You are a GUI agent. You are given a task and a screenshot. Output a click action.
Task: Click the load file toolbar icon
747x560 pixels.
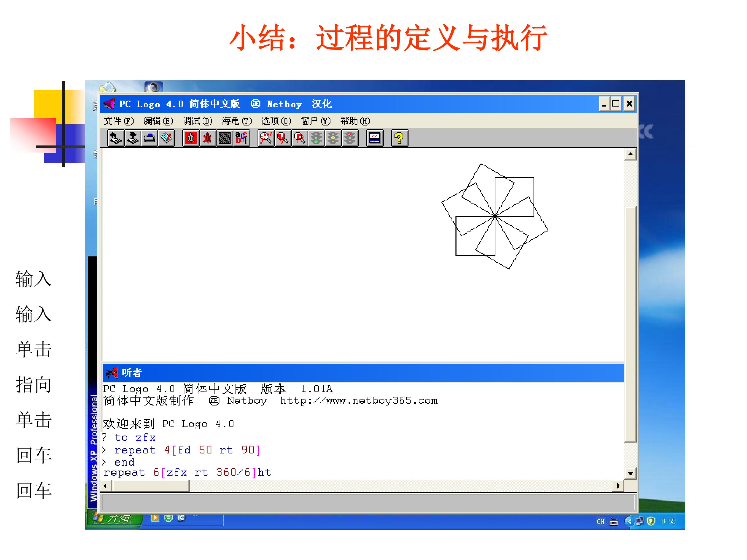(116, 138)
